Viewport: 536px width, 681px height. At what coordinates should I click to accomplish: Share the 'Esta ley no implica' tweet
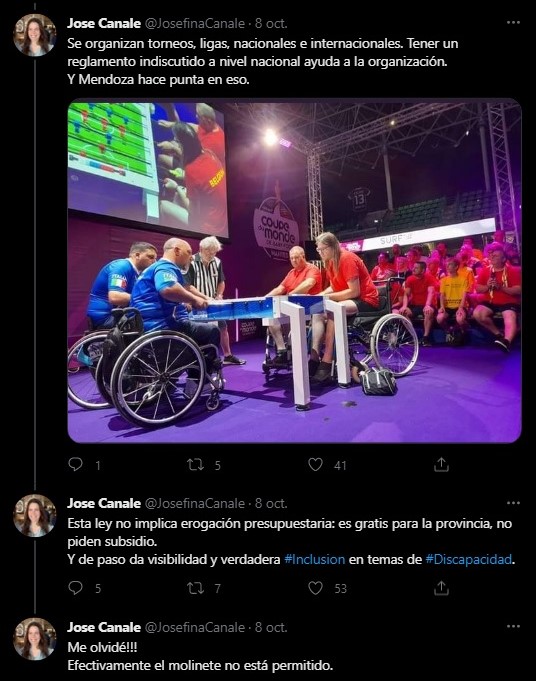point(441,588)
